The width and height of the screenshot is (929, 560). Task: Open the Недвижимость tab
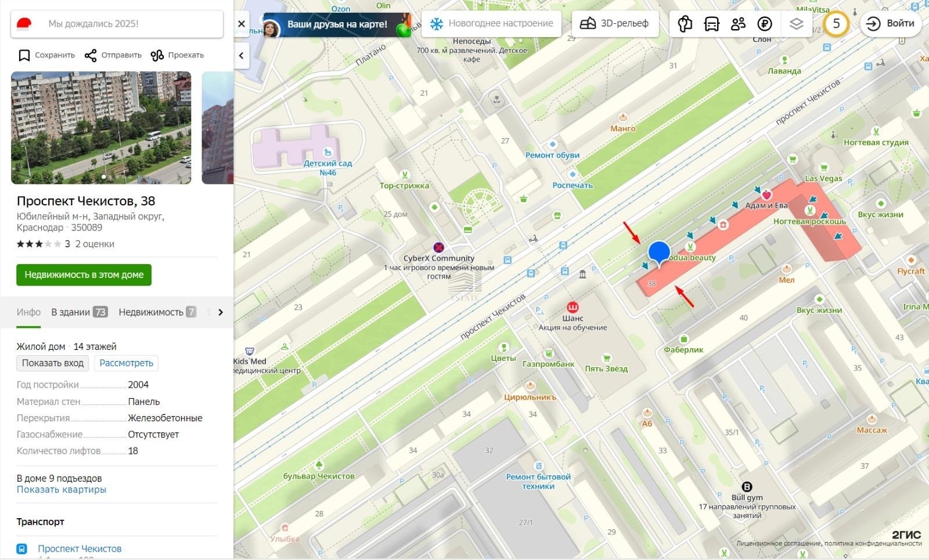tap(157, 312)
